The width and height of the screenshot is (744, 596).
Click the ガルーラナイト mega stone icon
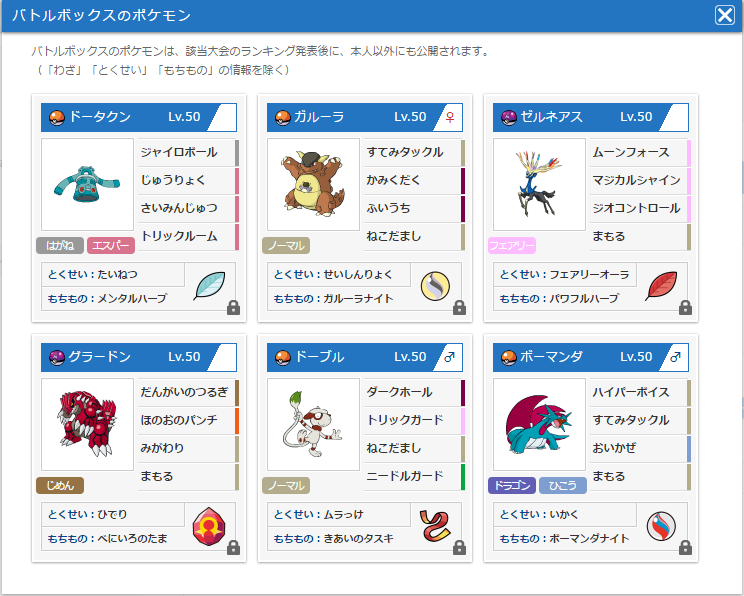[435, 286]
